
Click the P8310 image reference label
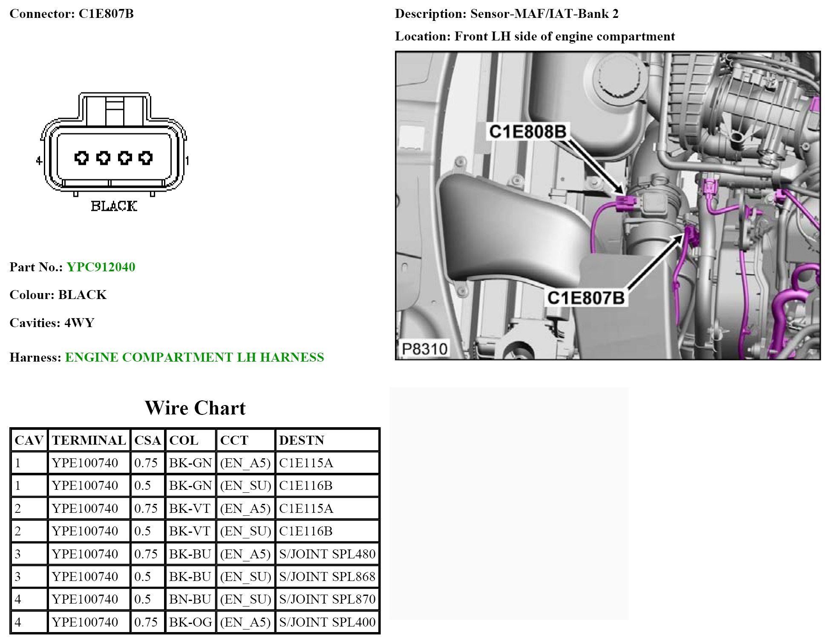(424, 349)
